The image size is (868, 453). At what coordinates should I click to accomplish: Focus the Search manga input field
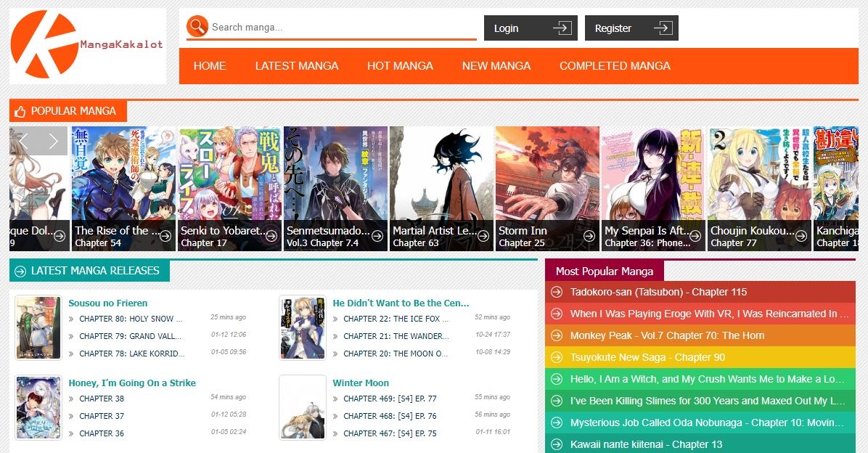[342, 27]
